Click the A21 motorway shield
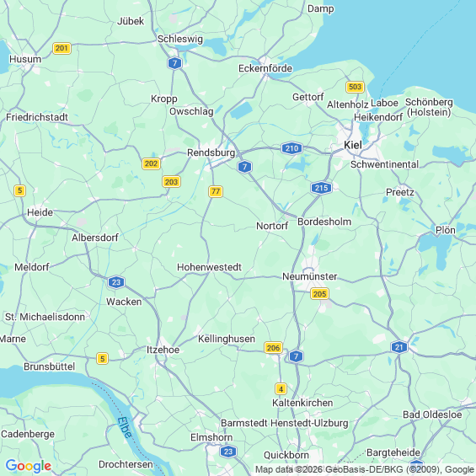The height and width of the screenshot is (476, 476). coord(398,347)
